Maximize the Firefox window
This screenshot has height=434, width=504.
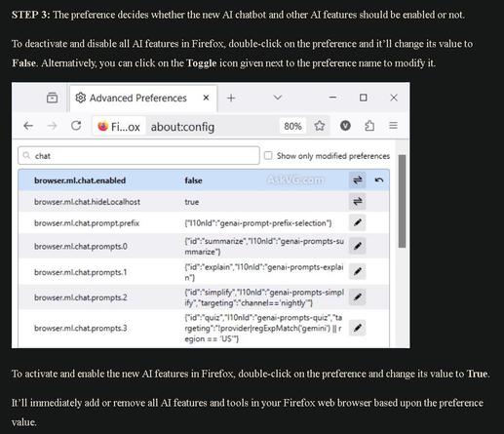click(364, 98)
